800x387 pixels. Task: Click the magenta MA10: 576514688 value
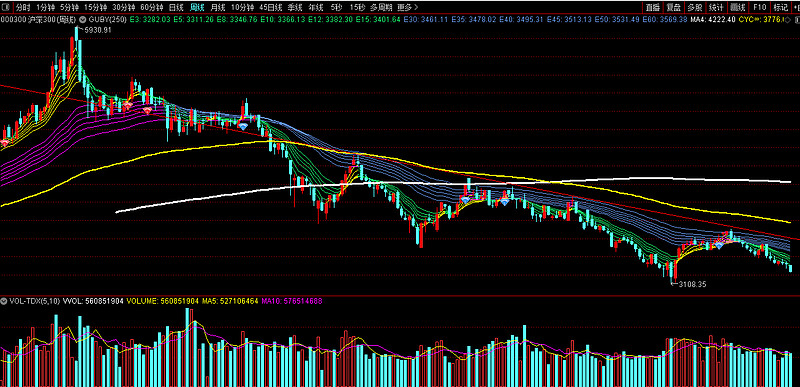[291, 301]
